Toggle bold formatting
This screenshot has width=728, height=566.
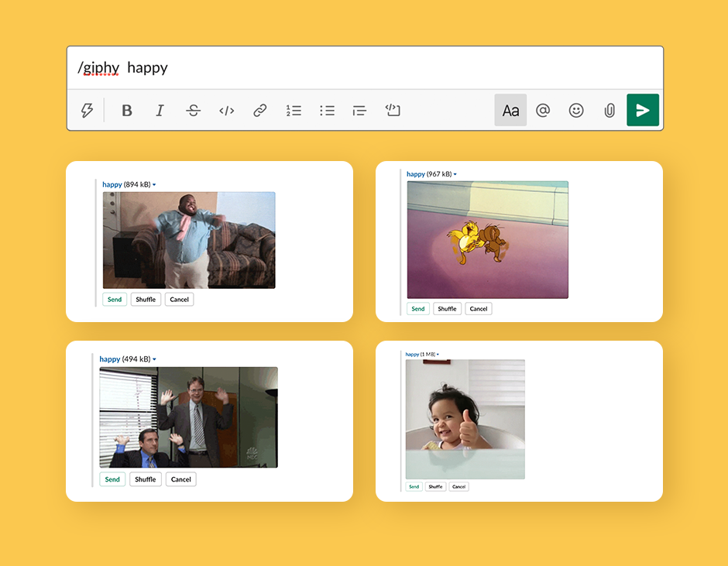(127, 111)
